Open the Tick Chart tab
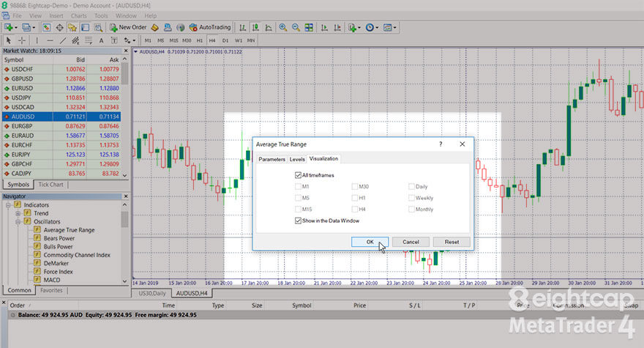Screen dimensions: 644x348 (x=51, y=185)
